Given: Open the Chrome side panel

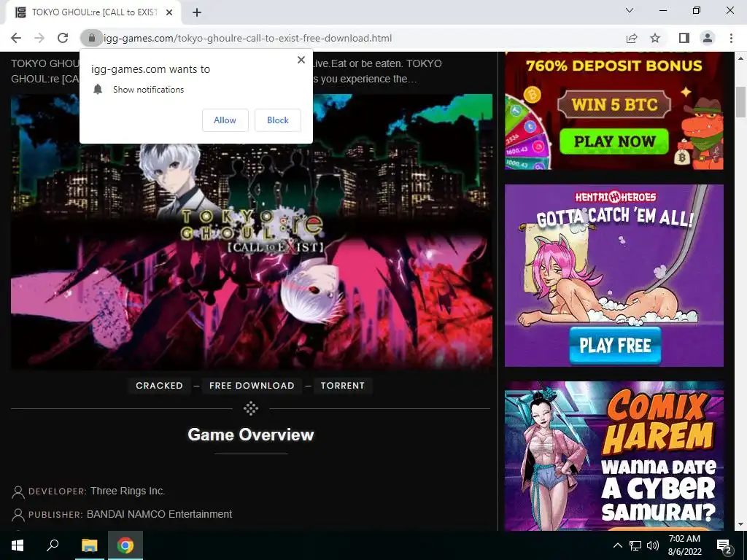Looking at the screenshot, I should point(684,38).
